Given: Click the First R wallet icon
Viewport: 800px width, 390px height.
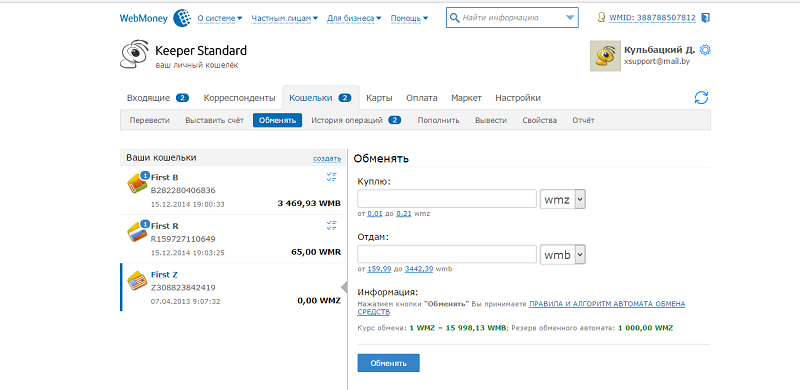Looking at the screenshot, I should point(137,232).
